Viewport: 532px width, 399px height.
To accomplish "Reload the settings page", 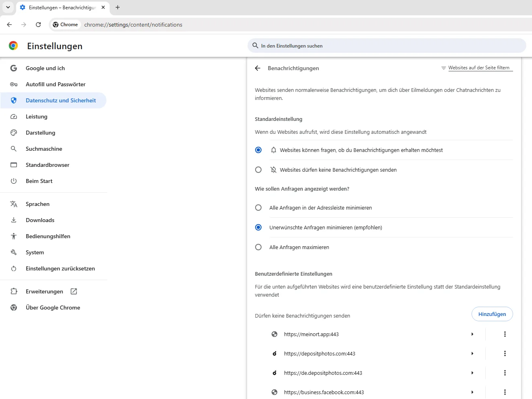I will click(x=38, y=25).
